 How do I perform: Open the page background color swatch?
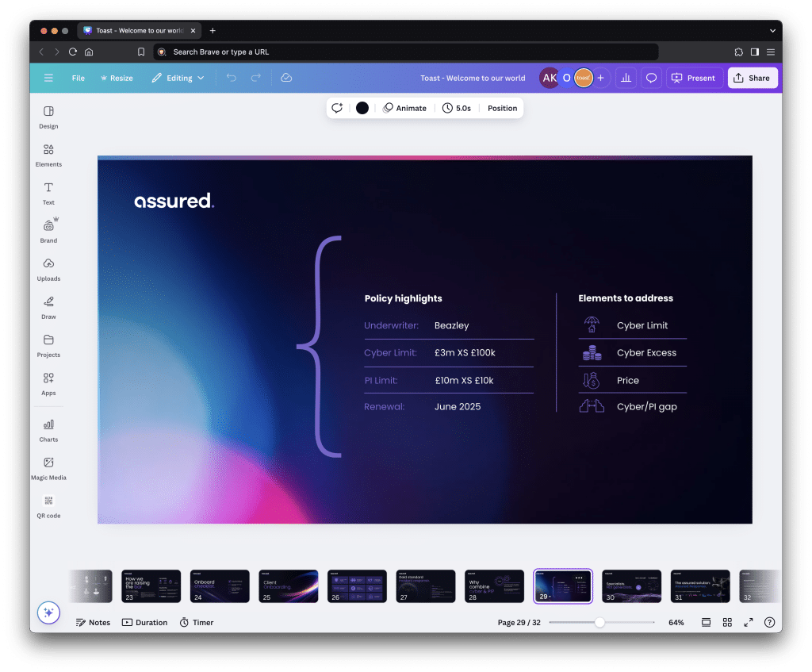[362, 108]
